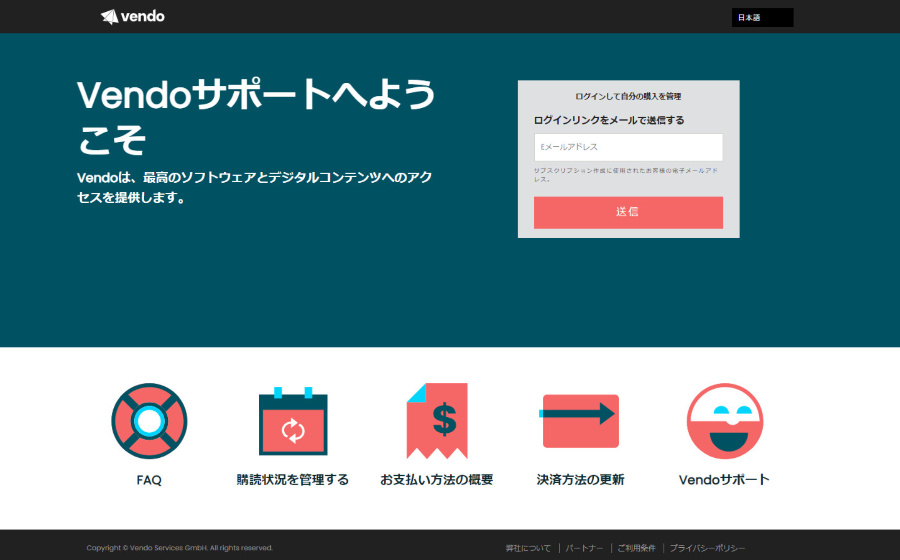
Task: Click the Vendoサポートへようこそ heading
Action: click(257, 118)
